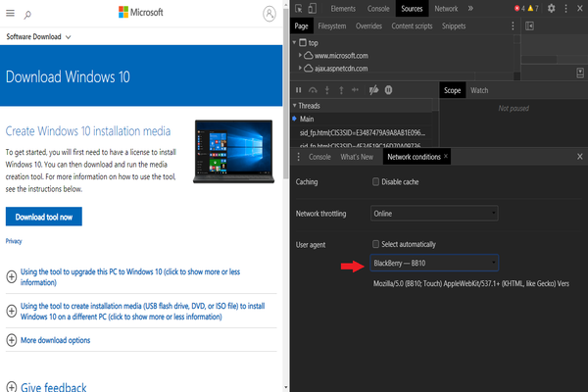Click the More download options link
This screenshot has width=588, height=392.
[55, 340]
